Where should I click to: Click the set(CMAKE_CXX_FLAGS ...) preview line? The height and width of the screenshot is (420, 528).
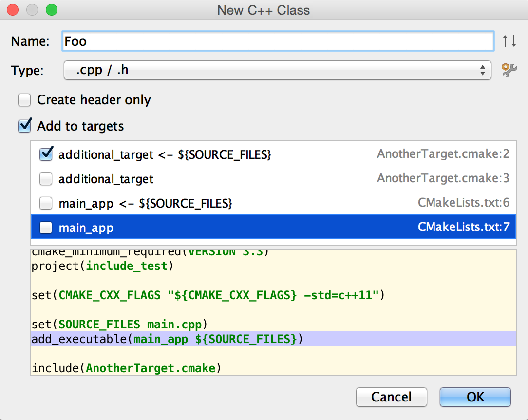point(208,295)
